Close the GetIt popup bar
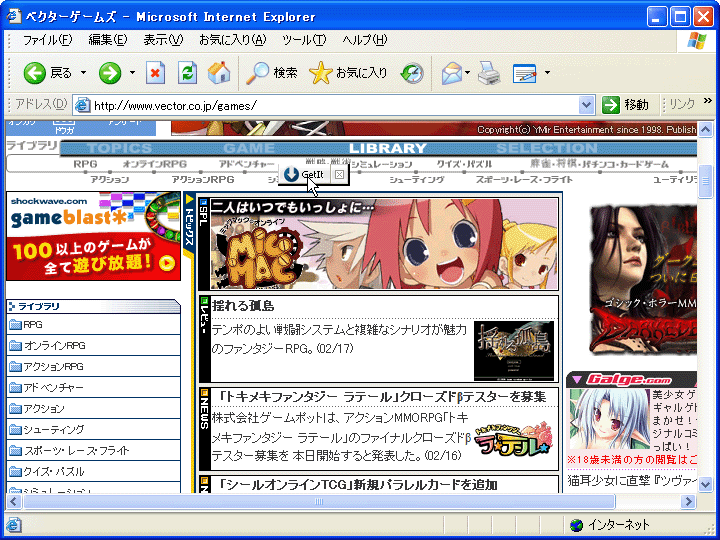Screen dimensions: 720x540 pos(339,174)
